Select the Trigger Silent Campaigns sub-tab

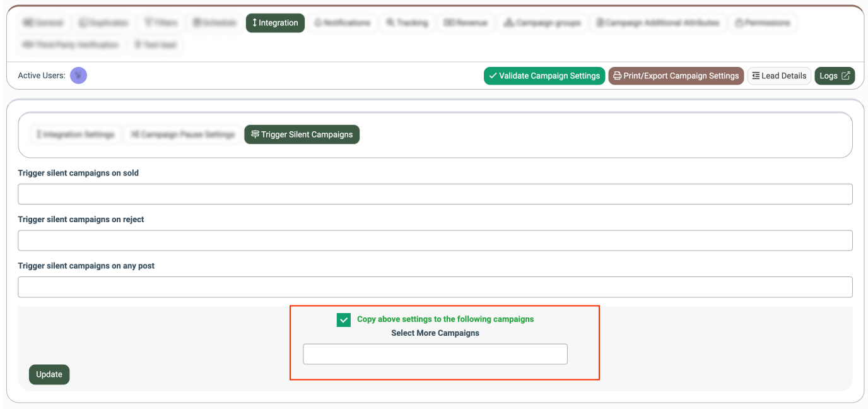tap(302, 134)
